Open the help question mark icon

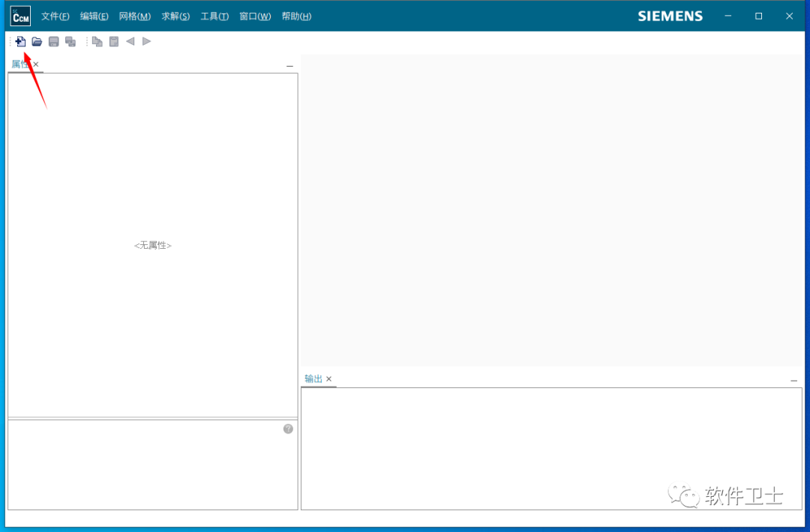point(288,429)
